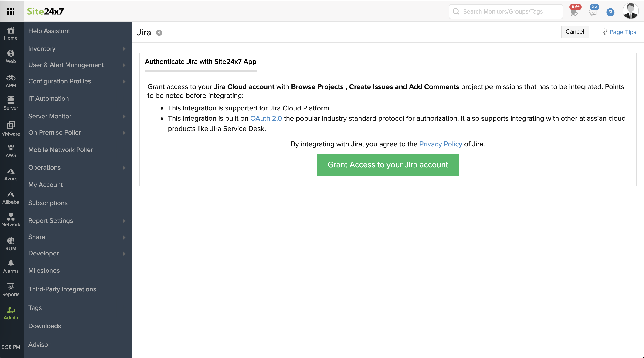
Task: Expand the Inventory submenu arrow
Action: tap(124, 49)
